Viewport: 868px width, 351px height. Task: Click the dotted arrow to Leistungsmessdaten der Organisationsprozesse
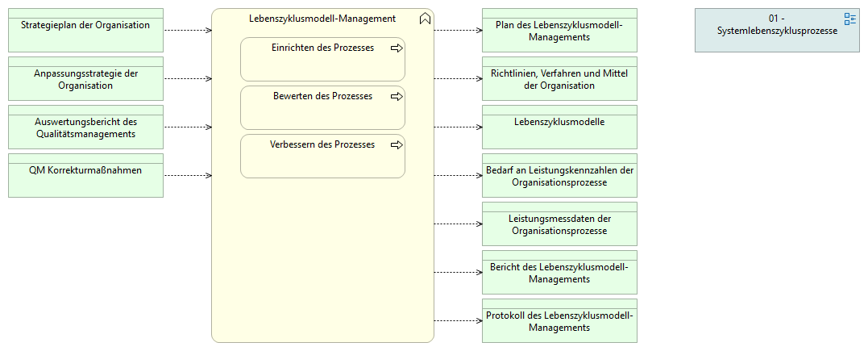pos(458,224)
